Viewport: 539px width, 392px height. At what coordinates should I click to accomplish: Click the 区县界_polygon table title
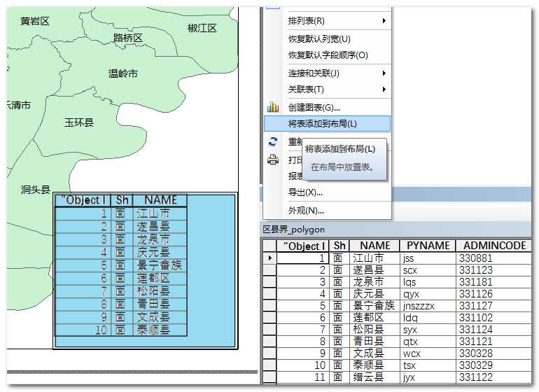(293, 230)
